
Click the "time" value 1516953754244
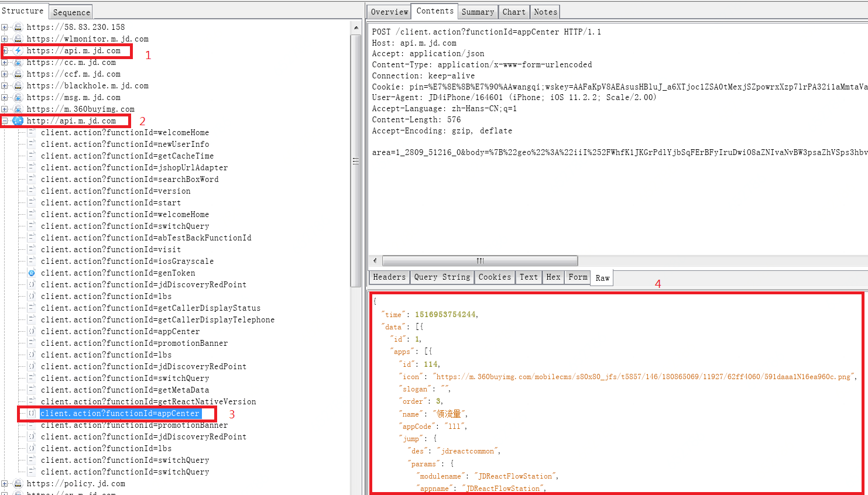[445, 314]
